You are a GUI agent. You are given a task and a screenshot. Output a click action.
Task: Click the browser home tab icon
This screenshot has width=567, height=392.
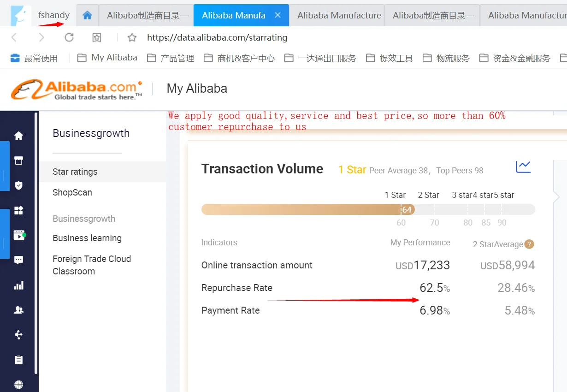88,15
